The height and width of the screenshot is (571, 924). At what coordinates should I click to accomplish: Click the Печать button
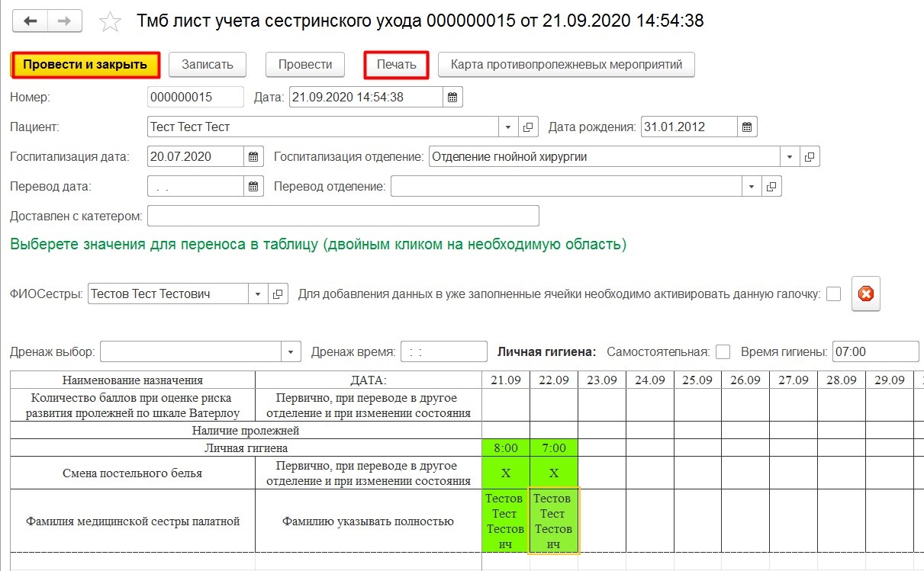[396, 65]
